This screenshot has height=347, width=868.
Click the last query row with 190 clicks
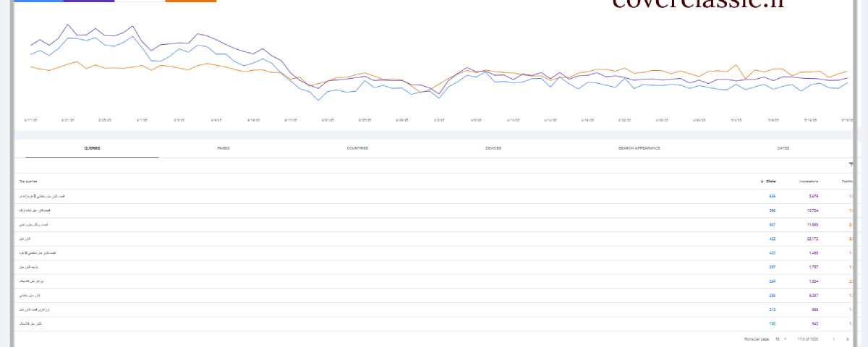(x=434, y=324)
